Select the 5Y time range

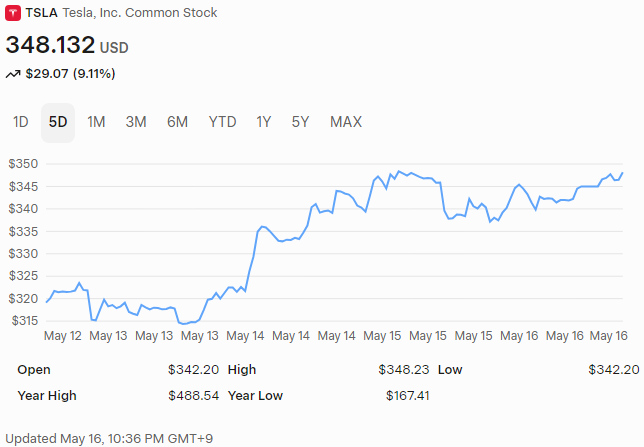point(300,122)
